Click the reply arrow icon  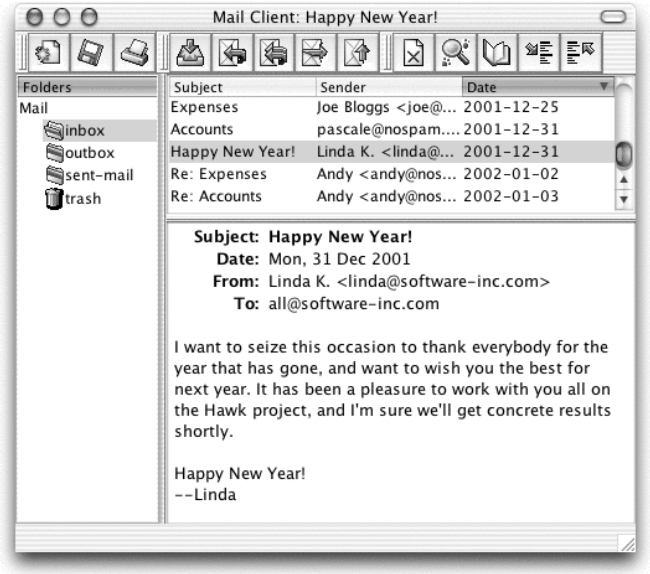tap(230, 53)
